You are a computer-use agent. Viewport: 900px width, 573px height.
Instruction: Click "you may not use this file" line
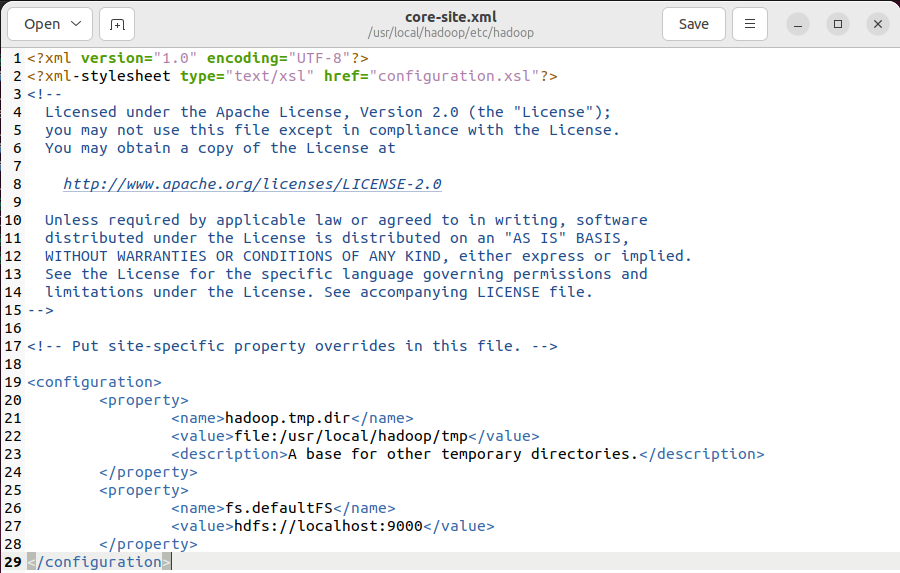[332, 130]
